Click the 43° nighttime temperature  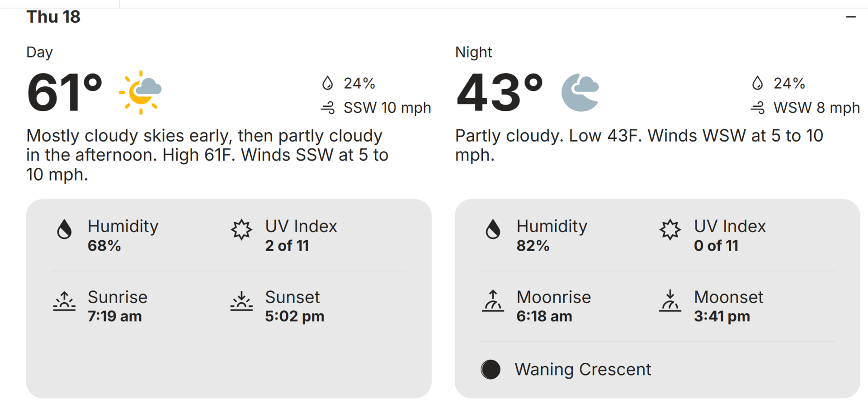click(x=499, y=93)
